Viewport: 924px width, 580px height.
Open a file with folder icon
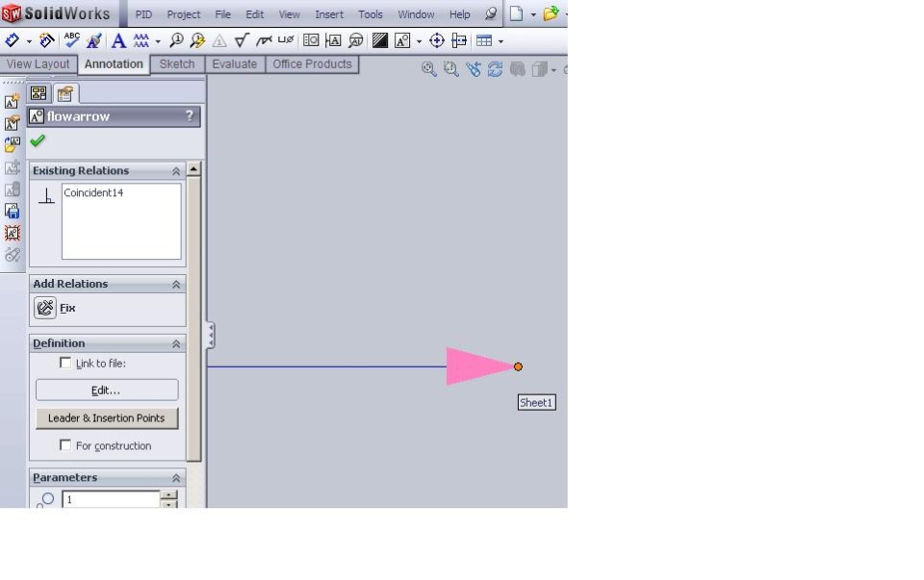tap(551, 13)
